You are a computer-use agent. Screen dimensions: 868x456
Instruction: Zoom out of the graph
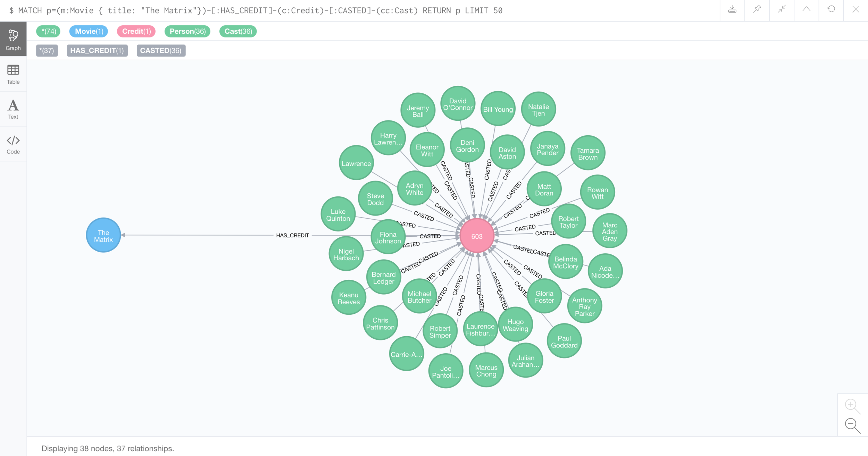coord(852,426)
